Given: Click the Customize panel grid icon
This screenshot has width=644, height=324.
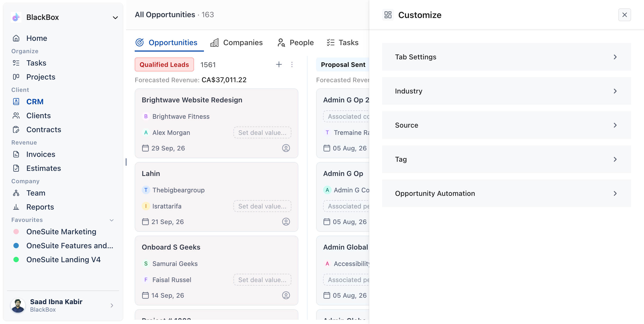Looking at the screenshot, I should (x=388, y=15).
